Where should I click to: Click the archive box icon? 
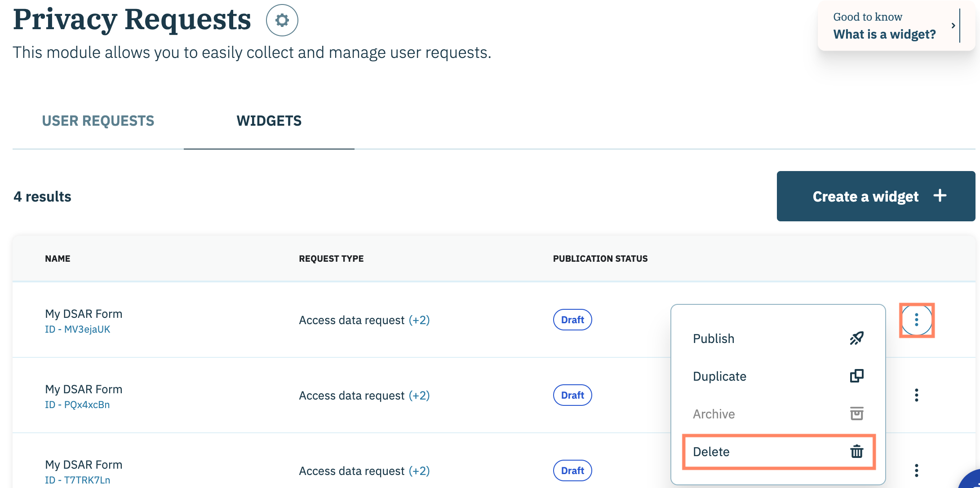(x=856, y=413)
